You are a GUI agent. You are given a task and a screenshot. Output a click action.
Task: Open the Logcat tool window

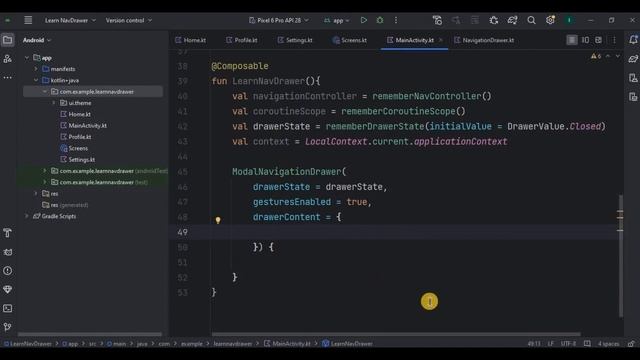(7, 252)
